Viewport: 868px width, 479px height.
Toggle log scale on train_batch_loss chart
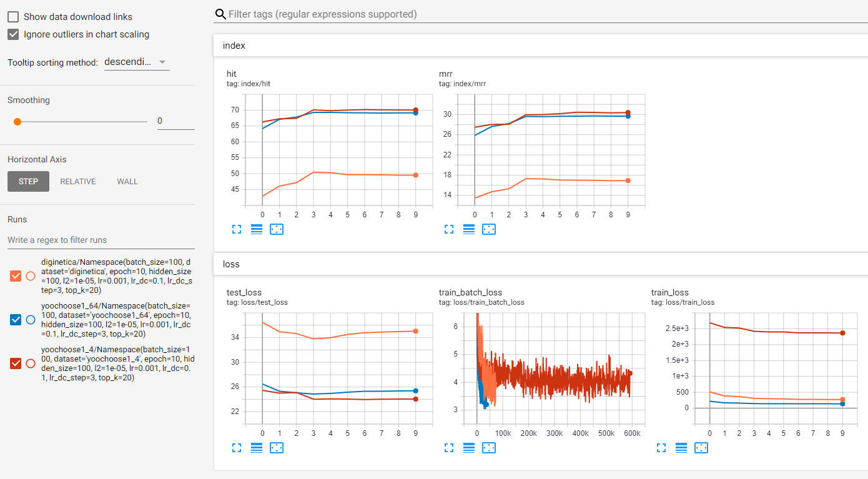click(x=469, y=448)
